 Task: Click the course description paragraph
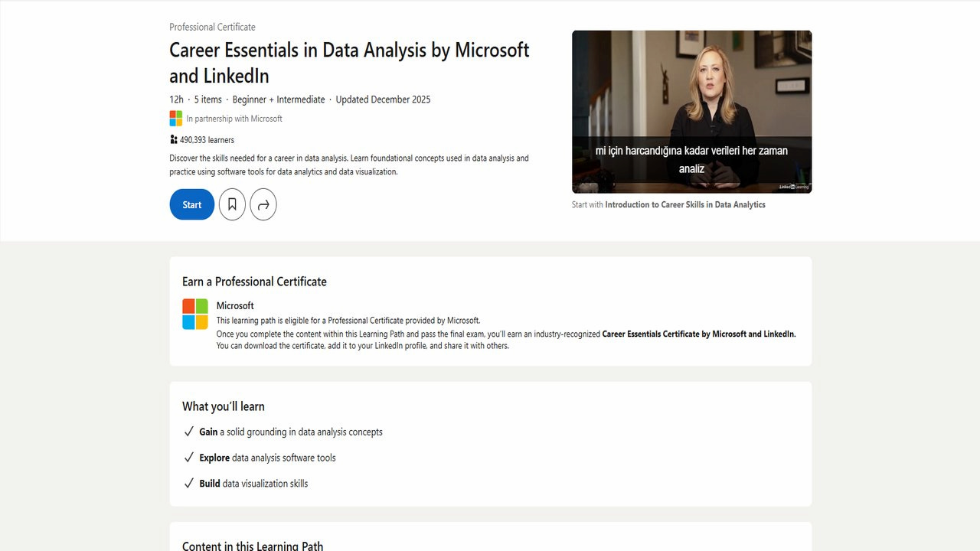(x=349, y=165)
